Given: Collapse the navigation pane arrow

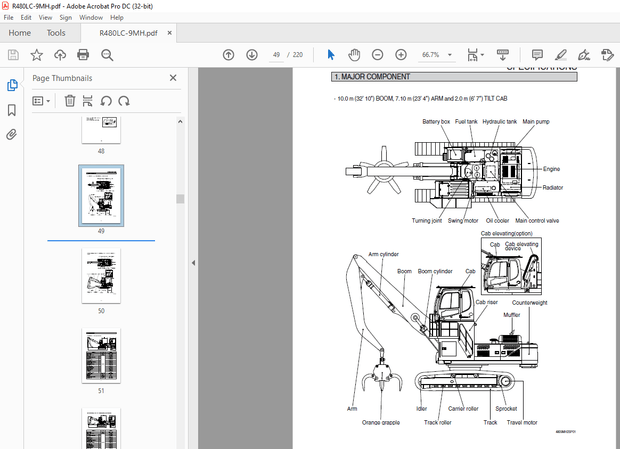Looking at the screenshot, I should 193,263.
